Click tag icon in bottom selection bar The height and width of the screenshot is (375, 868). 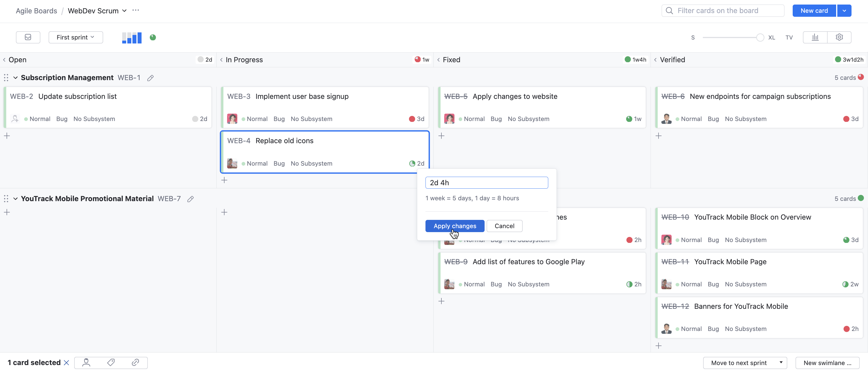(x=111, y=362)
